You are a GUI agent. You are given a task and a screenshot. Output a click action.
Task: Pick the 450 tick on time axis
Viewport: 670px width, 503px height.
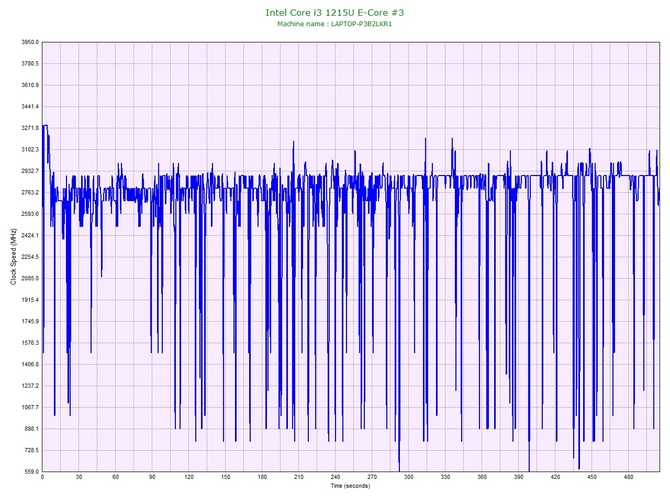point(592,477)
